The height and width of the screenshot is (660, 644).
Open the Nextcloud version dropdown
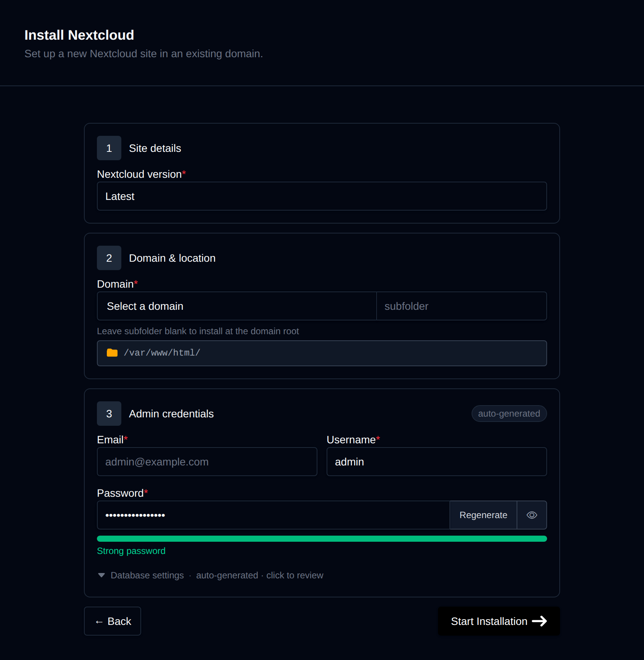[322, 196]
